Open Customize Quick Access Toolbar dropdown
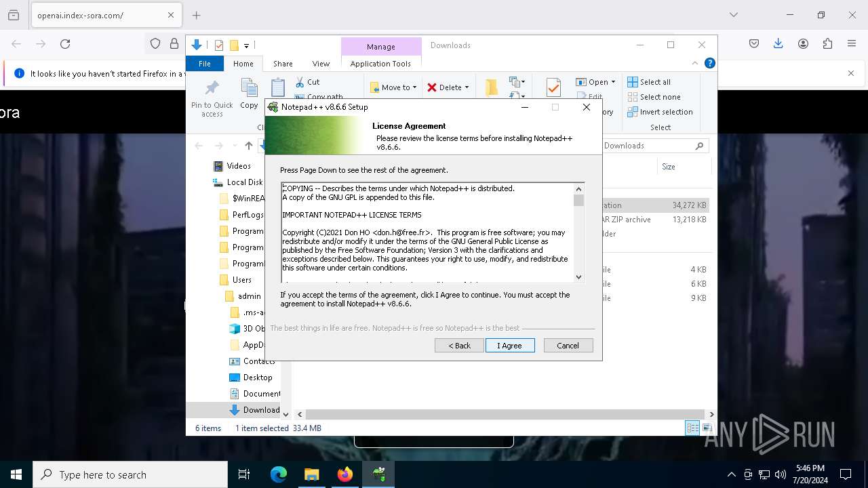 [x=246, y=46]
